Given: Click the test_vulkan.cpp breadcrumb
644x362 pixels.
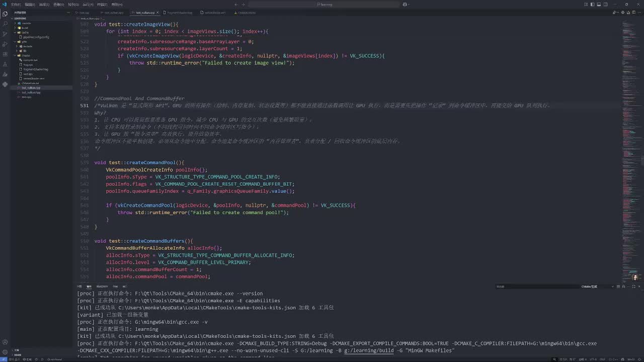Looking at the screenshot, I should [90, 18].
